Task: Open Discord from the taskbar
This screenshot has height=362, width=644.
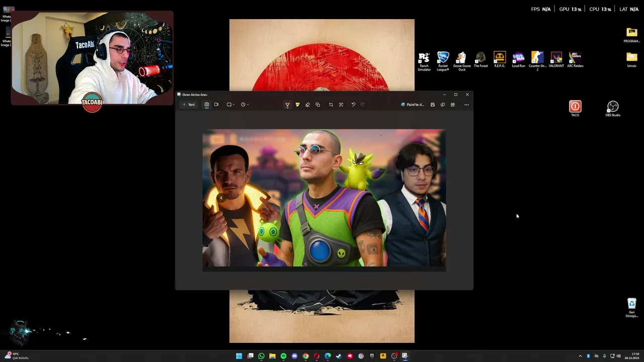Action: (294, 356)
